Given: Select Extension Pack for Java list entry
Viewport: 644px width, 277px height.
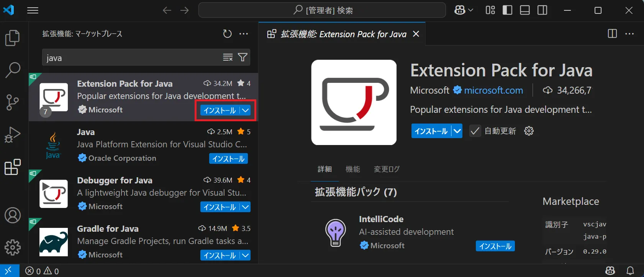Looking at the screenshot, I should (143, 97).
